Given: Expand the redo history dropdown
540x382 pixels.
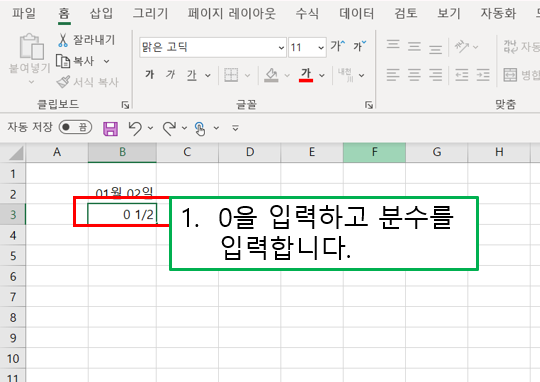Looking at the screenshot, I should coord(185,128).
